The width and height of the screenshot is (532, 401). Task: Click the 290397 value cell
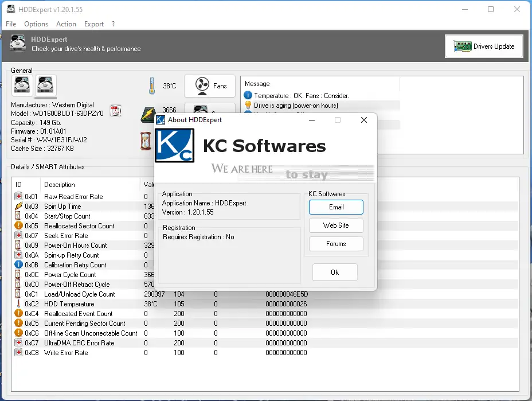point(154,294)
